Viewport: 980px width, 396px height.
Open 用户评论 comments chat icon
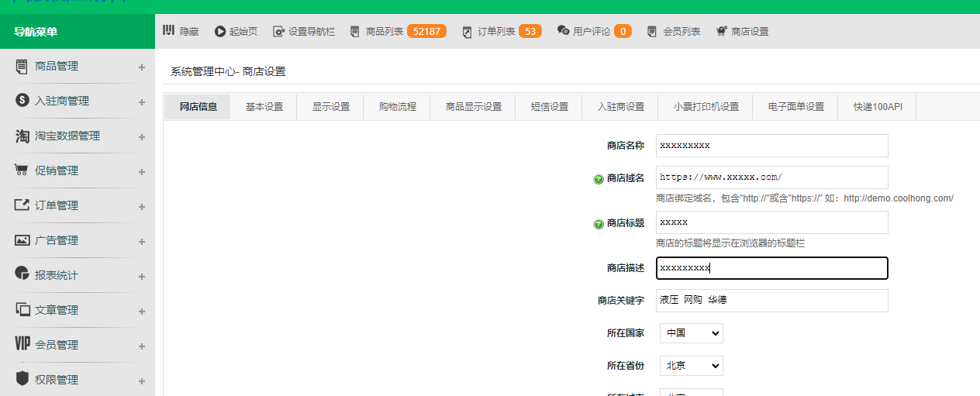563,31
